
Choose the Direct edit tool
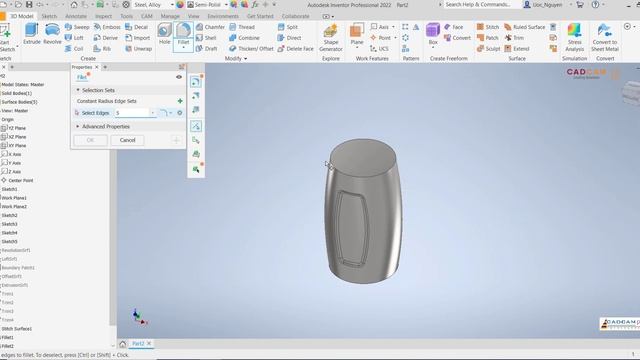pyautogui.click(x=289, y=38)
